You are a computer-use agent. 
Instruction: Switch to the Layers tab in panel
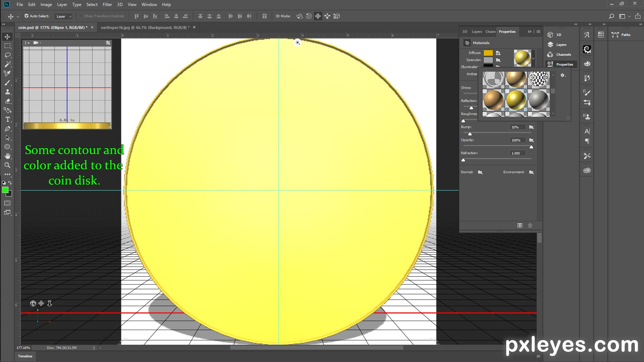[477, 32]
